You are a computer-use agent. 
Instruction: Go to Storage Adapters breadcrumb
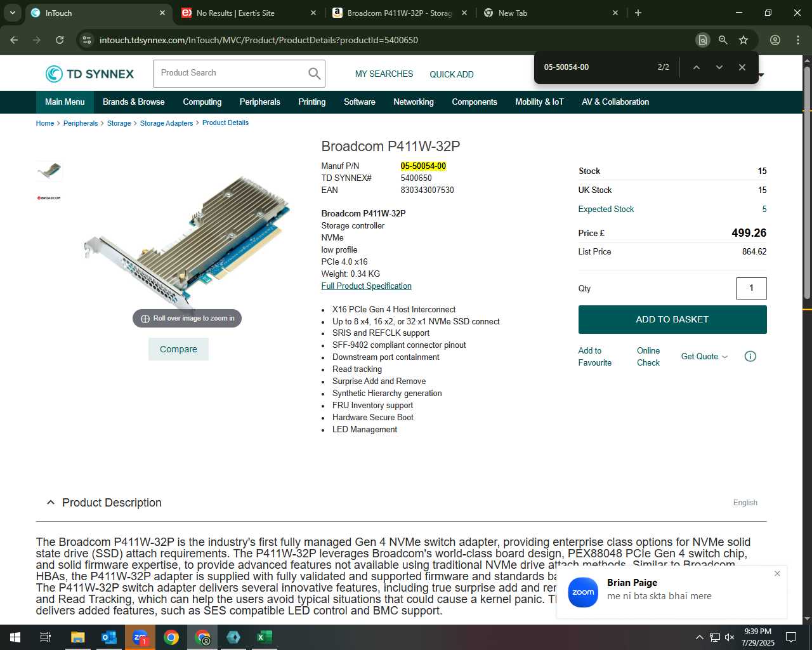tap(166, 123)
